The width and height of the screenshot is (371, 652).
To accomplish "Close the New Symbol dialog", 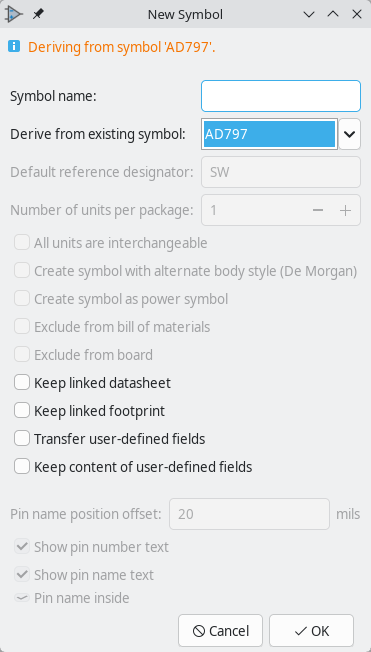I will 357,15.
